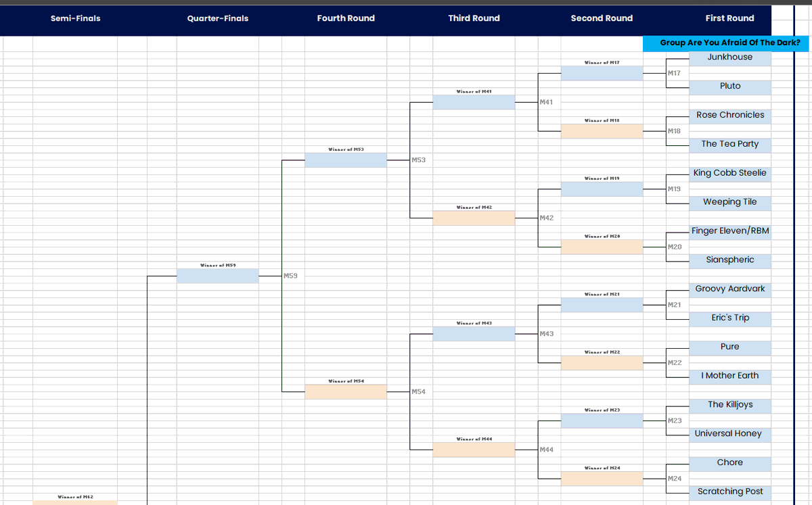Select the M19 match label

tap(674, 189)
